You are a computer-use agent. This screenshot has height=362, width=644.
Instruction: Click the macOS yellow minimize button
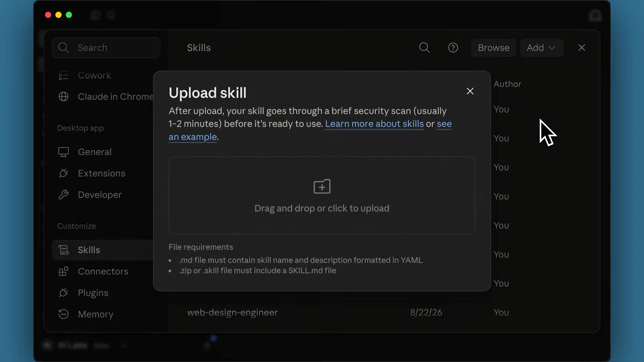(x=58, y=15)
